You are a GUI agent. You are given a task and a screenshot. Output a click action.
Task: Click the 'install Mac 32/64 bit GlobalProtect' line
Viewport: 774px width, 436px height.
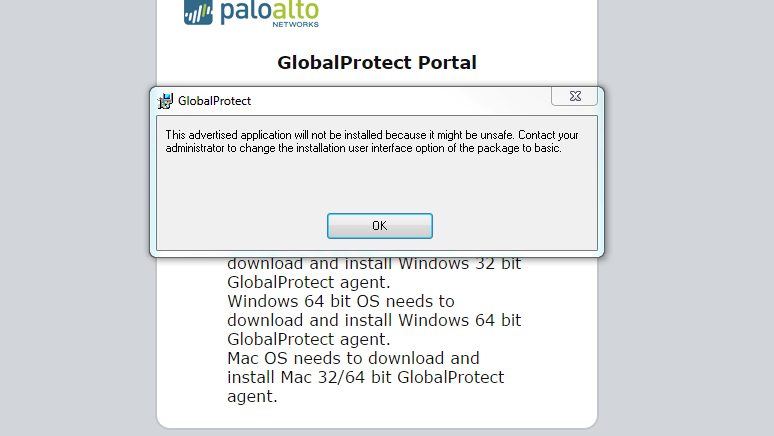point(365,377)
